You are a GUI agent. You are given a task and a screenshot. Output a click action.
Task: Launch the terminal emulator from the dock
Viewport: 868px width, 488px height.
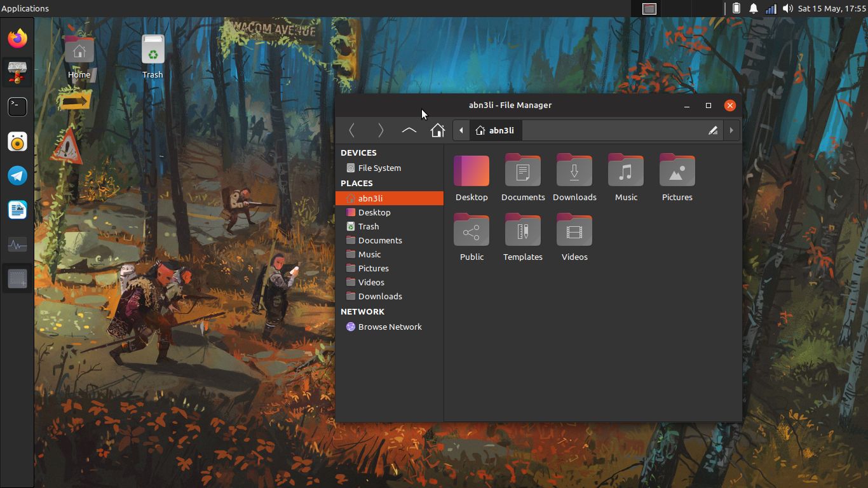17,107
